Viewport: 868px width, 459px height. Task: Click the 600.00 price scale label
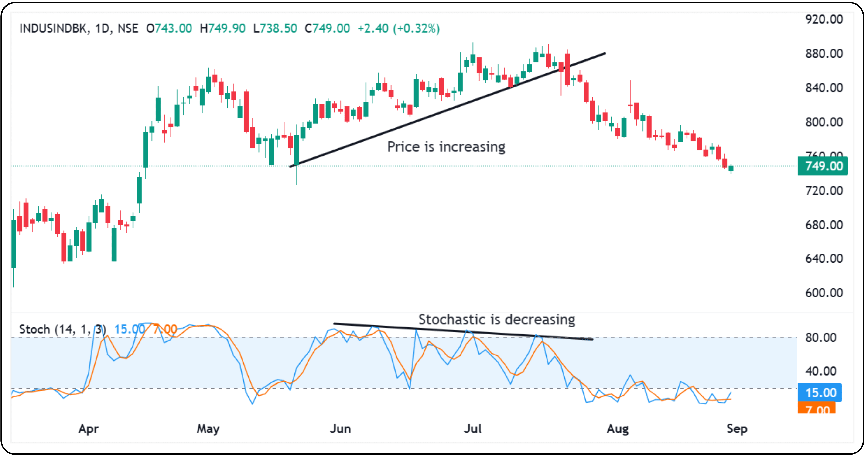824,293
